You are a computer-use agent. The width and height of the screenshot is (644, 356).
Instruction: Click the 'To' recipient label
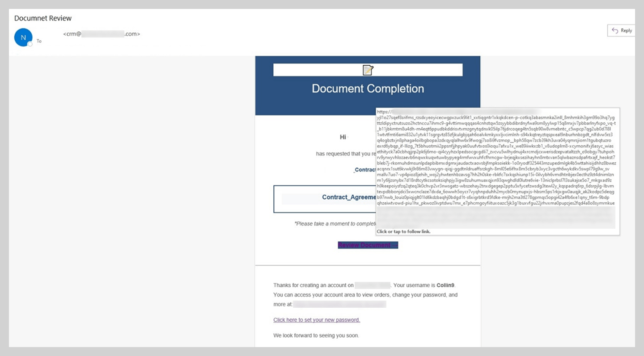point(39,41)
